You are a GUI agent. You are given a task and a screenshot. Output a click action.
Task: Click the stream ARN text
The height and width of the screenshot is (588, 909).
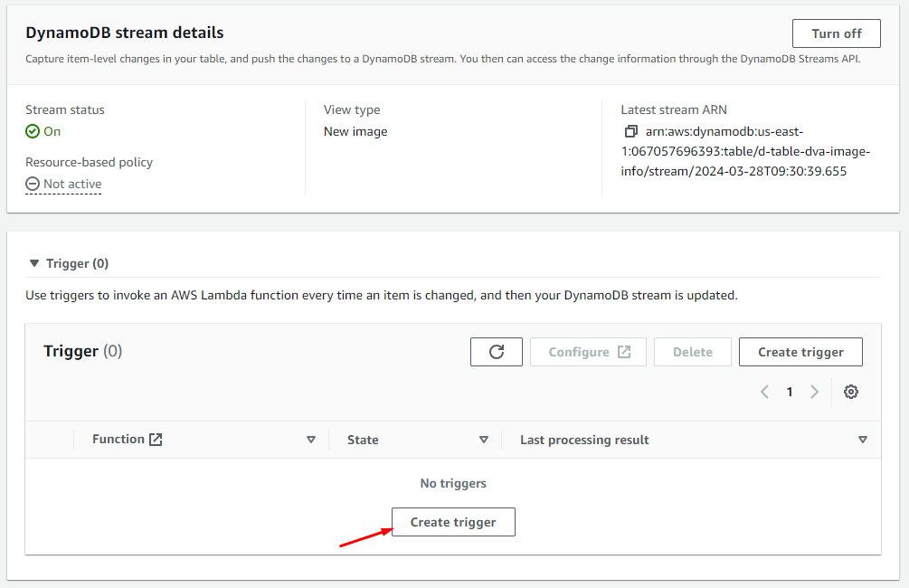click(x=734, y=151)
